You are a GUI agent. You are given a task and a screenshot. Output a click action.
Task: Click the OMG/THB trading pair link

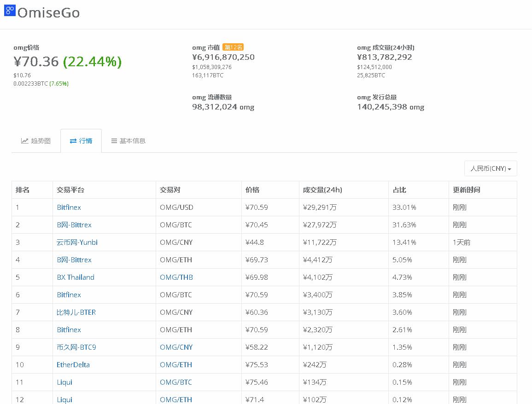[x=176, y=277]
